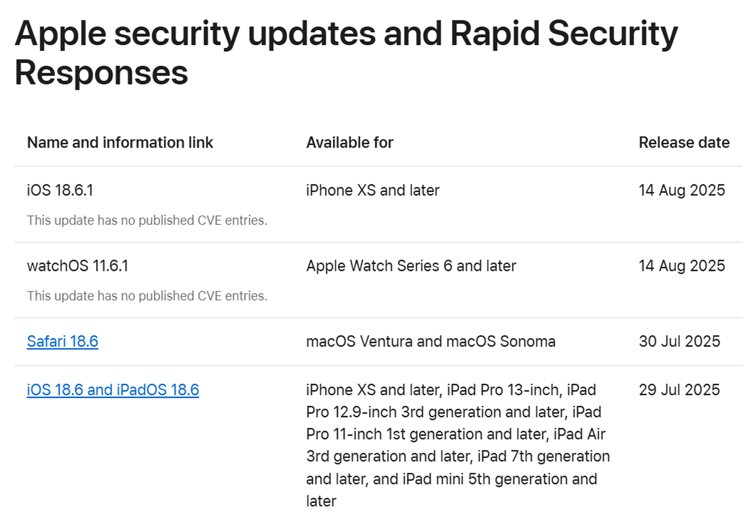Click the Release date column header
Image resolution: width=756 pixels, height=532 pixels.
tap(684, 142)
